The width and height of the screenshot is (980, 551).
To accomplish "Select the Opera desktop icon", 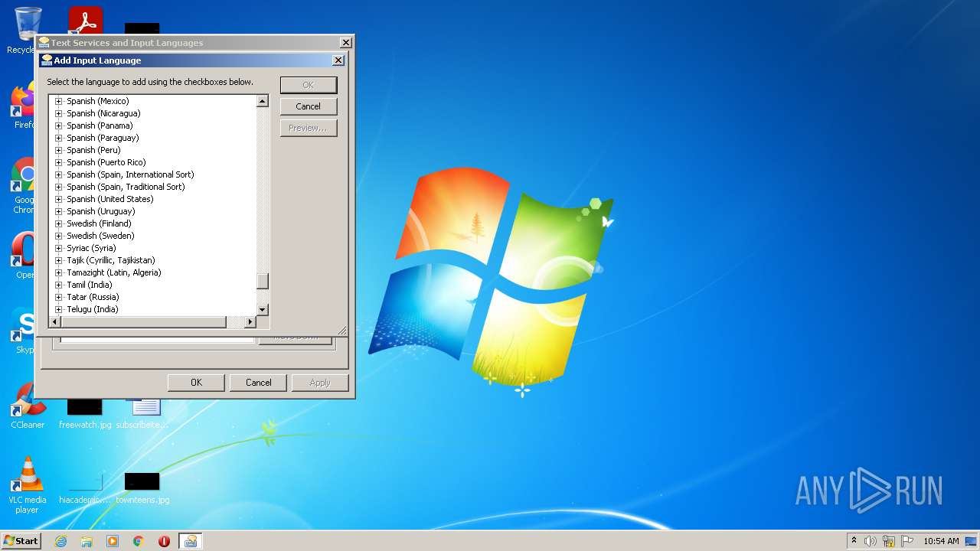I will (23, 256).
